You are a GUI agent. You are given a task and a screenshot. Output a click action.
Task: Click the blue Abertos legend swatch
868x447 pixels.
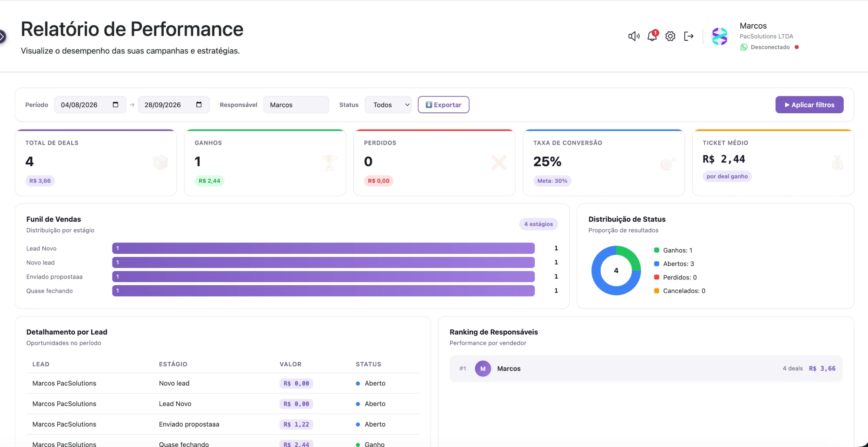tap(657, 263)
